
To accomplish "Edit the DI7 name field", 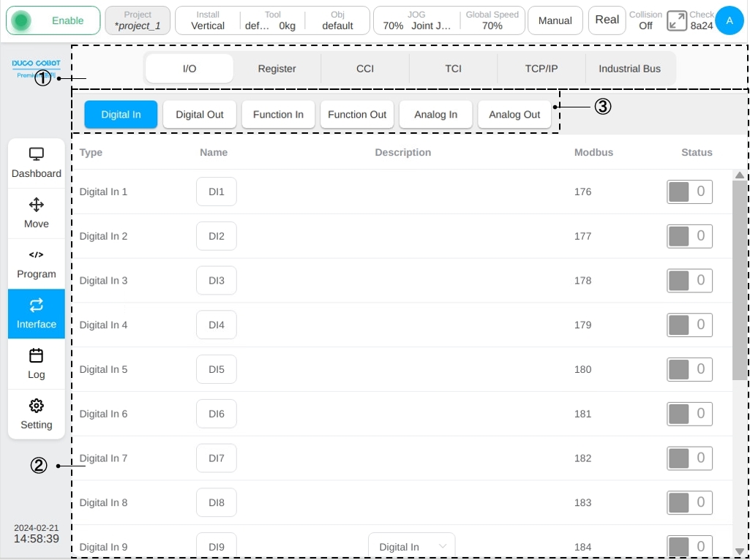I will tap(216, 458).
